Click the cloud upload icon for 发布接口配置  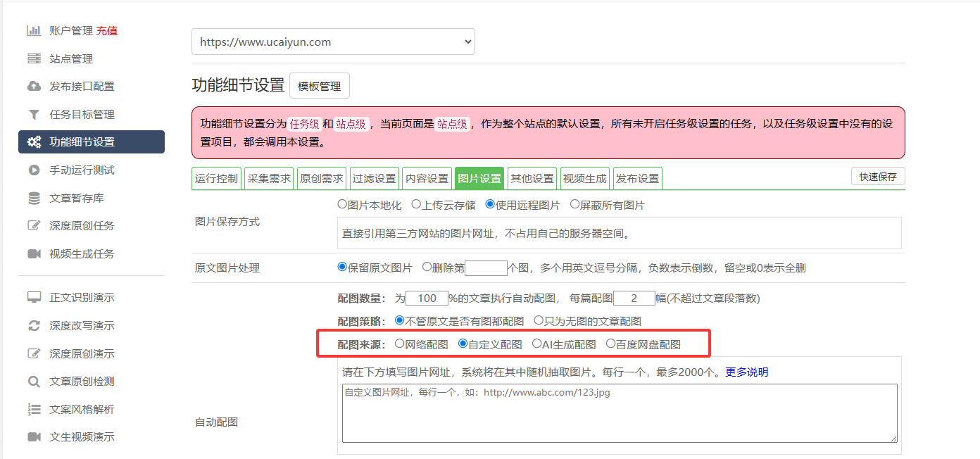pos(34,87)
